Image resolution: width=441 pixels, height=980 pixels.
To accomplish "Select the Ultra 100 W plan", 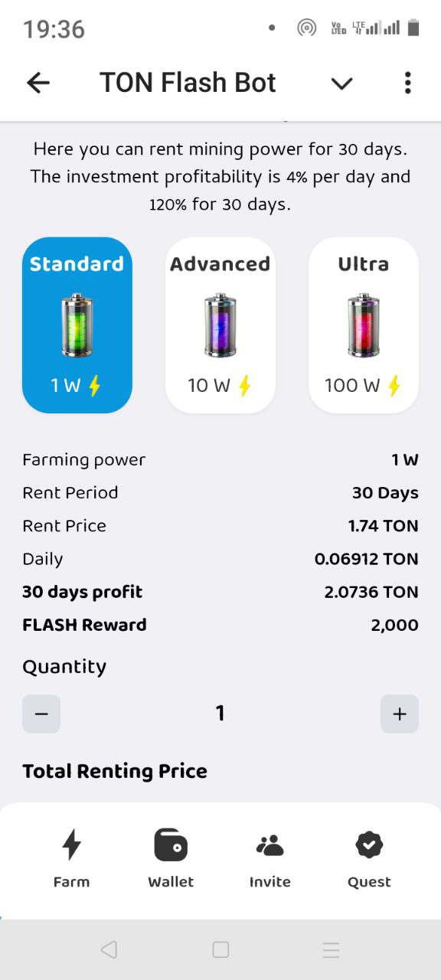I will (364, 325).
